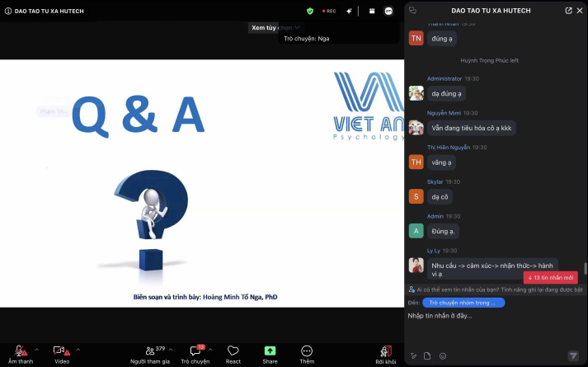Click the sender name Nguyễn Mimi
This screenshot has width=588, height=367.
444,113
